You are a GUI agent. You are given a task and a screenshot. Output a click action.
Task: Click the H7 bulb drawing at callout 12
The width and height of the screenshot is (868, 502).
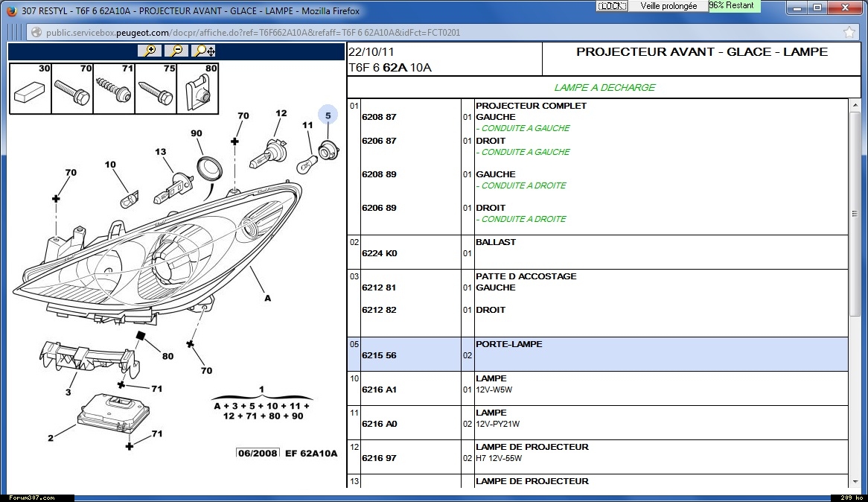[x=269, y=153]
